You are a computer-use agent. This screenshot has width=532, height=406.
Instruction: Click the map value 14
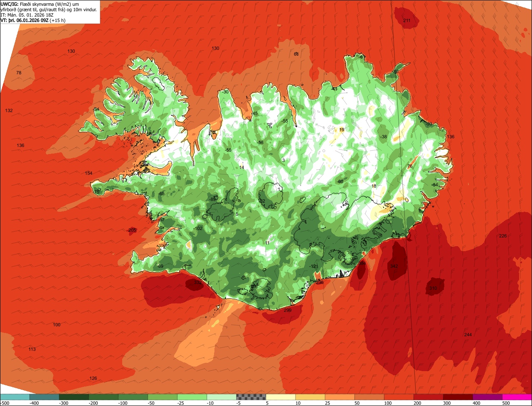tap(241, 167)
